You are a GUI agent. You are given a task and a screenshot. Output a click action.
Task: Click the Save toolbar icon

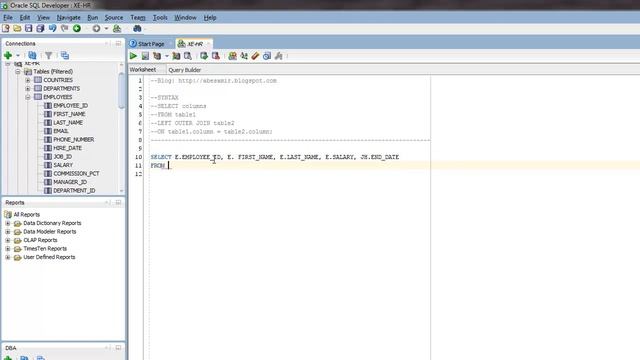coord(29,29)
